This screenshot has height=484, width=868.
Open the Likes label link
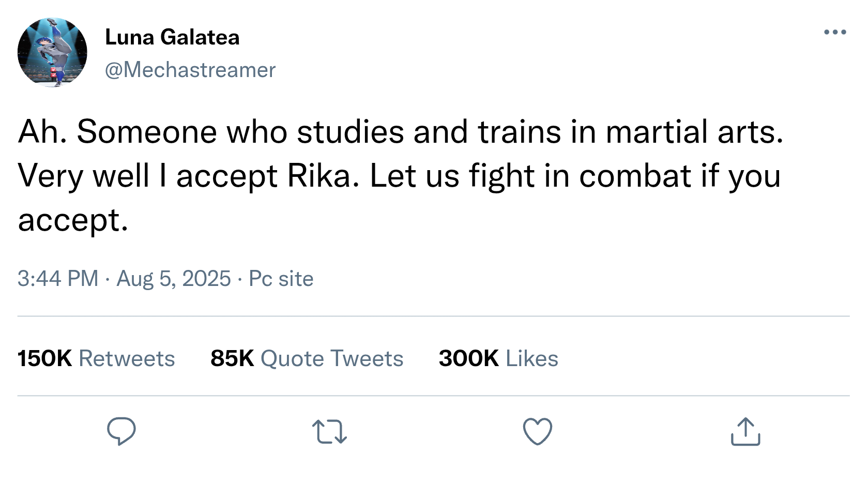click(532, 358)
